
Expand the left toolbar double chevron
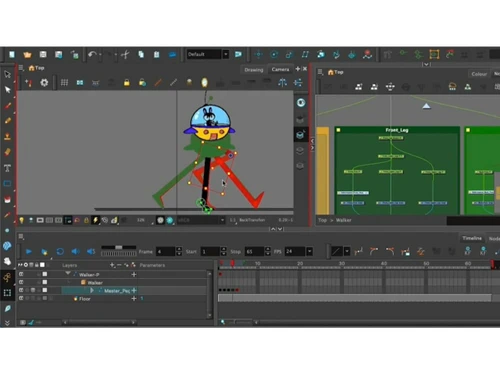coord(7,323)
